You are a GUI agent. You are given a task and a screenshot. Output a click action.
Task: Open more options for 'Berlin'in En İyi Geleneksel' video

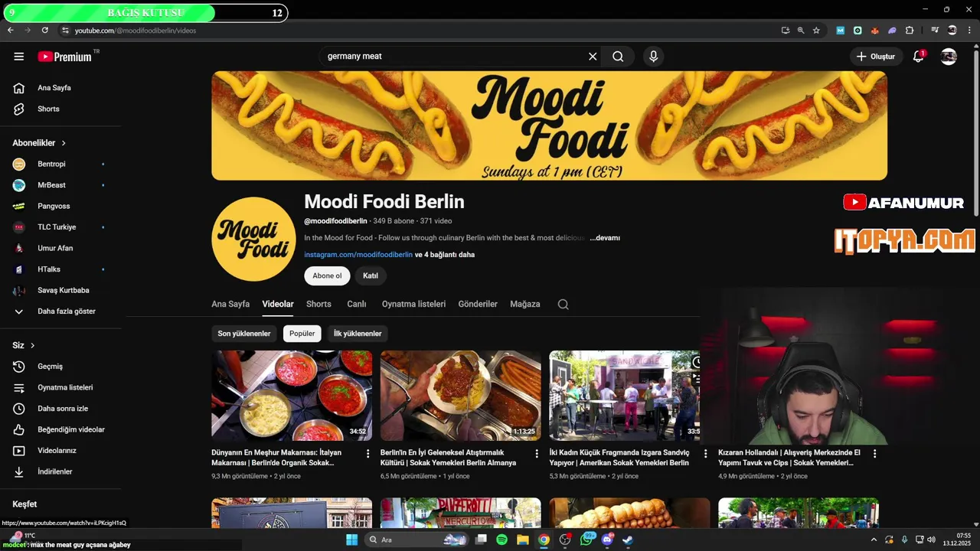pos(537,454)
